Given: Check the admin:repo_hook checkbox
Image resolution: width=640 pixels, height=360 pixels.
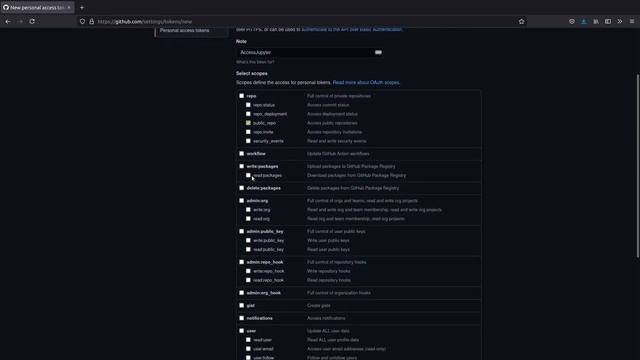Looking at the screenshot, I should (x=242, y=262).
